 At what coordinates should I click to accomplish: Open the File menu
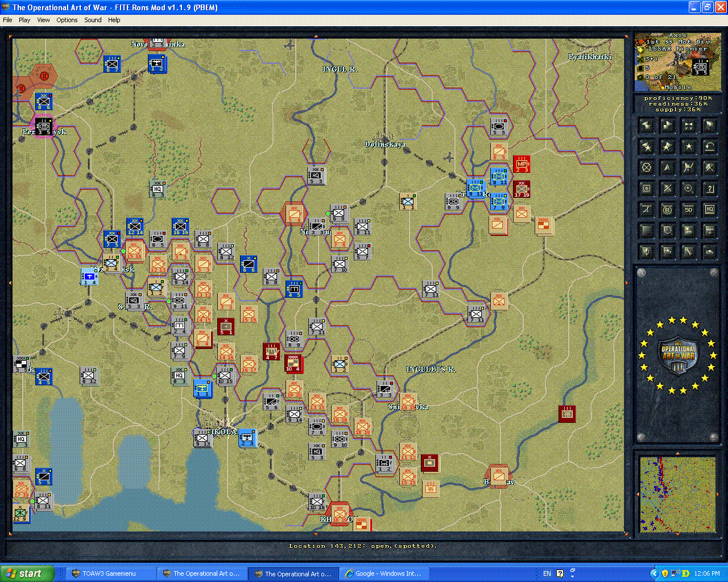7,20
